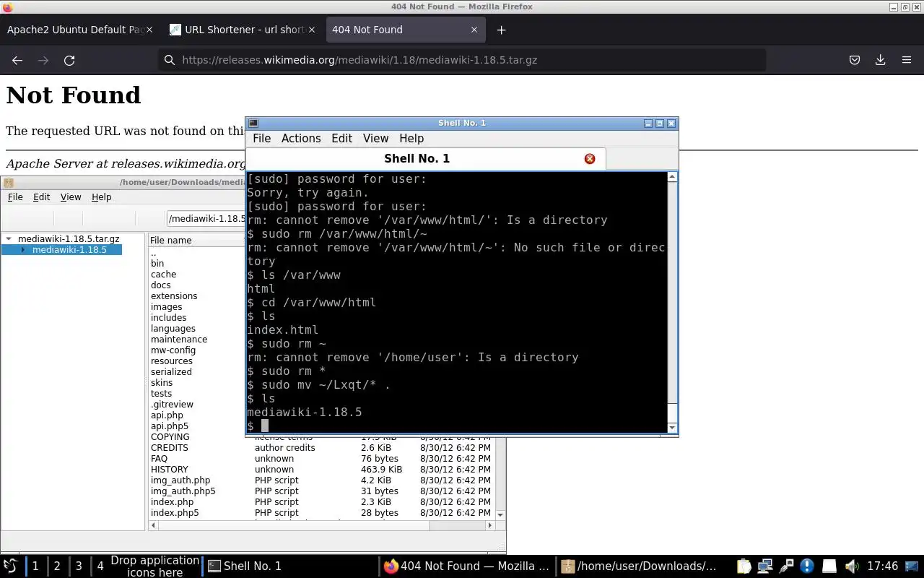The width and height of the screenshot is (924, 578).
Task: Click the Firefox URL address field
Action: pos(462,60)
